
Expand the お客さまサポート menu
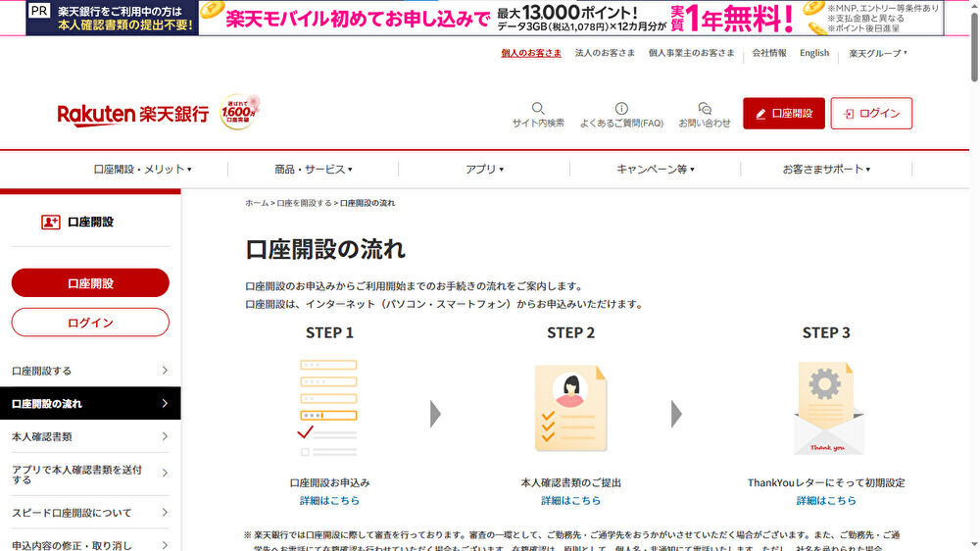pyautogui.click(x=826, y=170)
